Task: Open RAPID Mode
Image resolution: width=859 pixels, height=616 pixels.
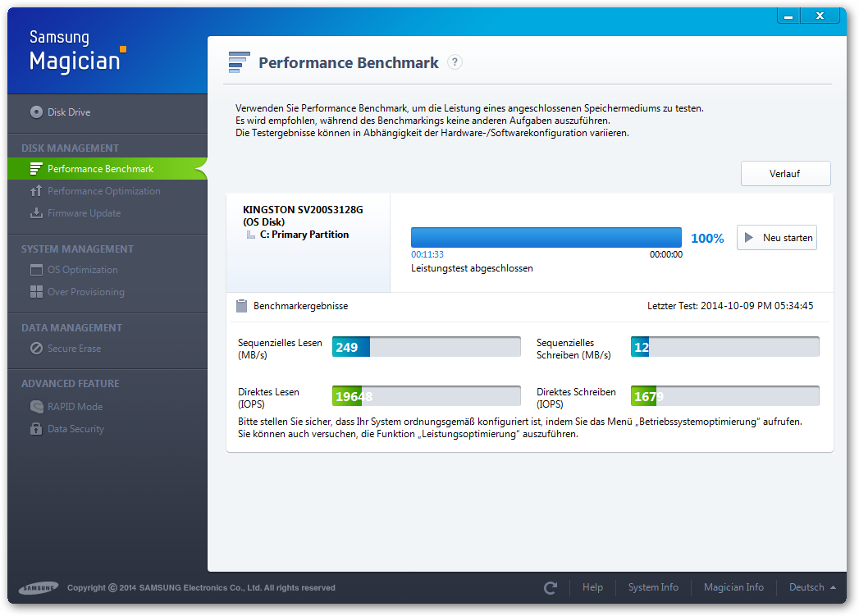Action: (x=75, y=407)
